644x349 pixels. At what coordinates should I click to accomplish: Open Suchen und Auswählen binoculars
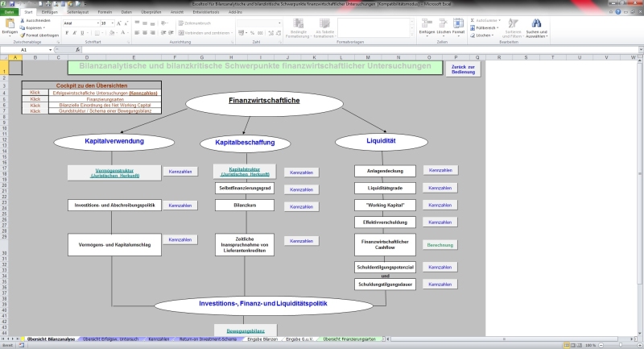[536, 28]
